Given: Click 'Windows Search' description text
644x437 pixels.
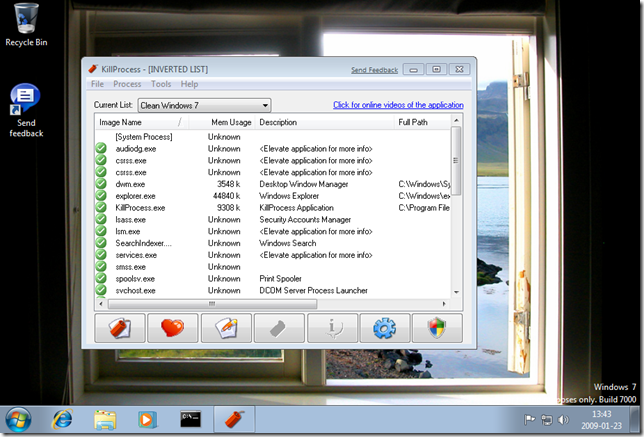Looking at the screenshot, I should pos(288,243).
